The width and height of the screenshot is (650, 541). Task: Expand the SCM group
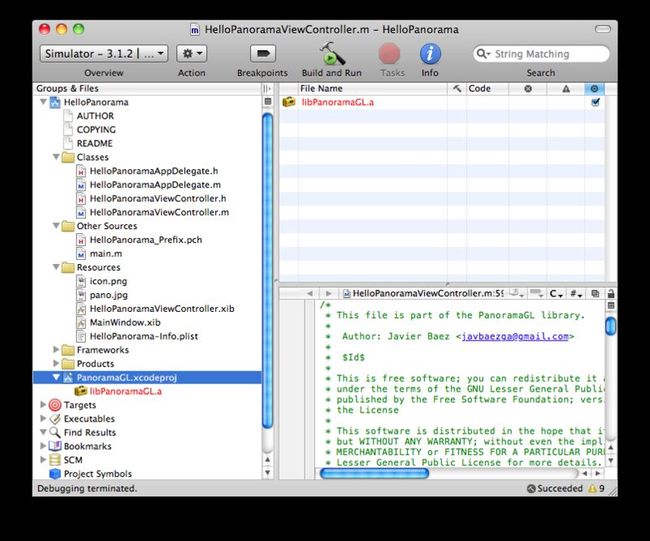coord(43,459)
